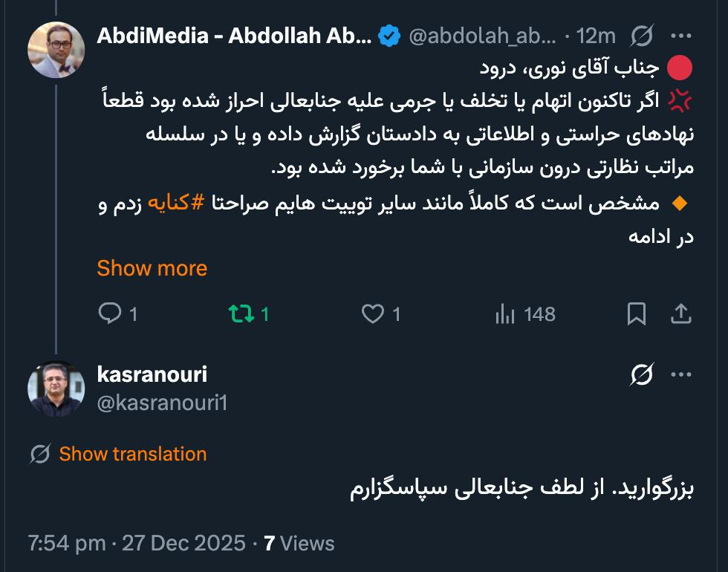This screenshot has width=728, height=572.
Task: Open more options menu on kasranouri's reply
Action: 680,376
